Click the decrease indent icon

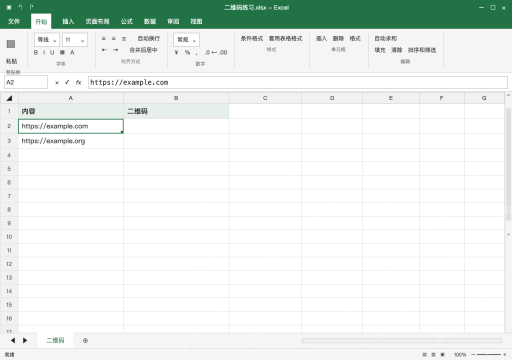click(104, 50)
